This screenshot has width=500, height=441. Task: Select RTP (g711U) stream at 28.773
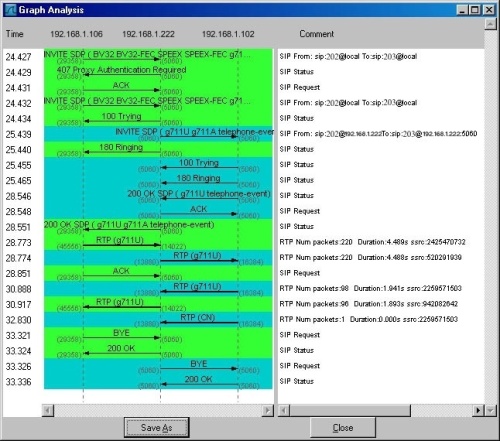[x=120, y=240]
